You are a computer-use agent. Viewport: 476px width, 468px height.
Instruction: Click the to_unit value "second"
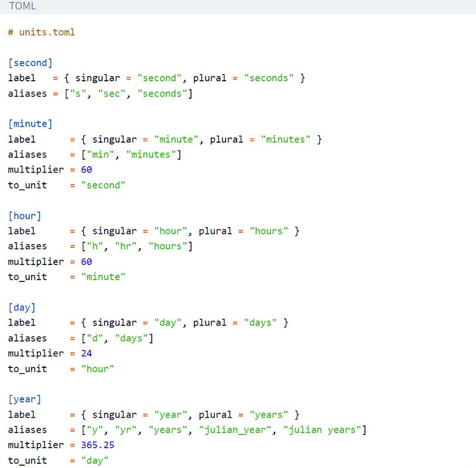point(103,185)
